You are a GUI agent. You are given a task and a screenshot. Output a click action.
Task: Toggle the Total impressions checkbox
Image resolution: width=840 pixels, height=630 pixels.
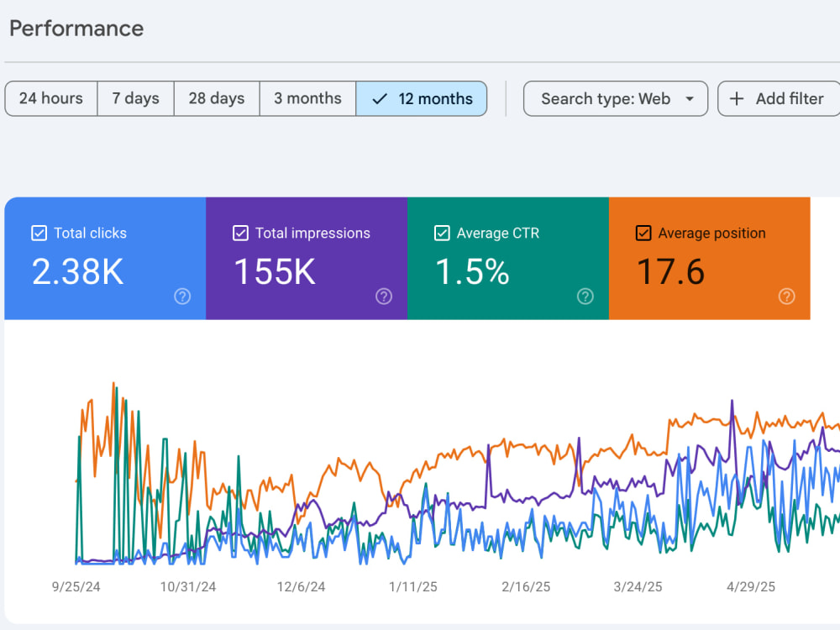click(x=240, y=233)
